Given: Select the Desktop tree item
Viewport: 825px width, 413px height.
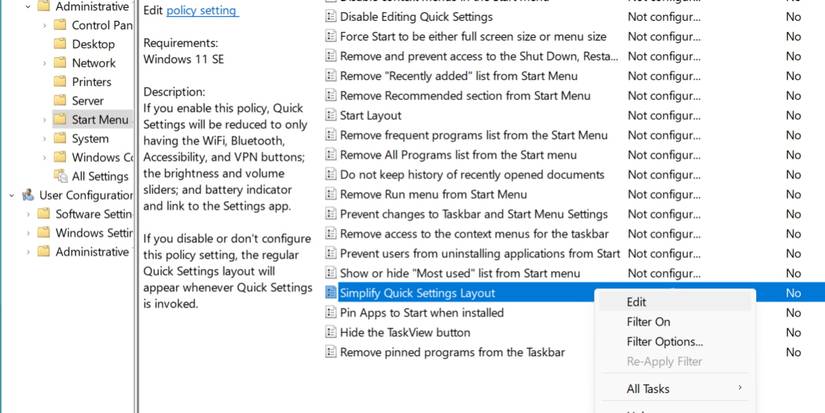Looking at the screenshot, I should pyautogui.click(x=93, y=44).
